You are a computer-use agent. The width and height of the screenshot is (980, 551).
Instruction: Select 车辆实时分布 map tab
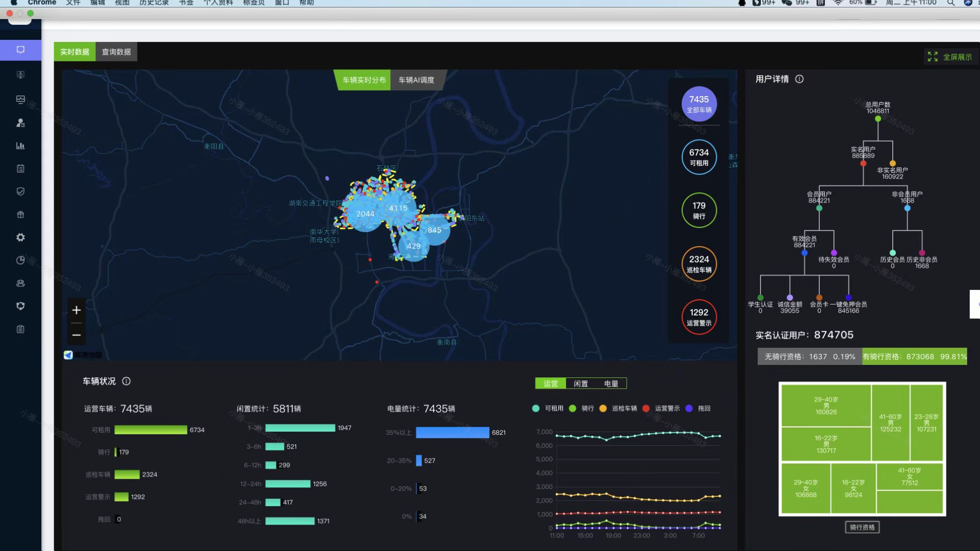[364, 80]
